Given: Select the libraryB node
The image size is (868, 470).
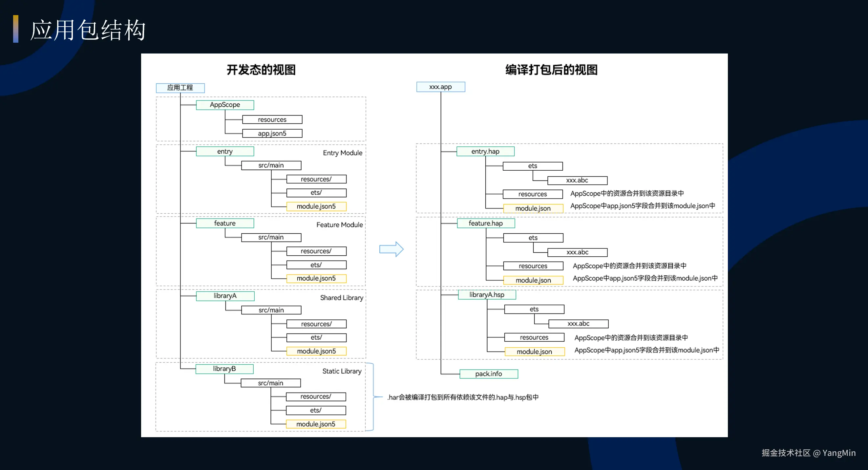Looking at the screenshot, I should (x=224, y=369).
